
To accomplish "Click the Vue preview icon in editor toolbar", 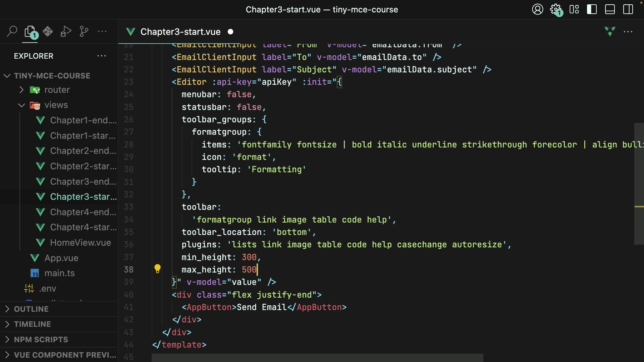I will click(x=610, y=32).
